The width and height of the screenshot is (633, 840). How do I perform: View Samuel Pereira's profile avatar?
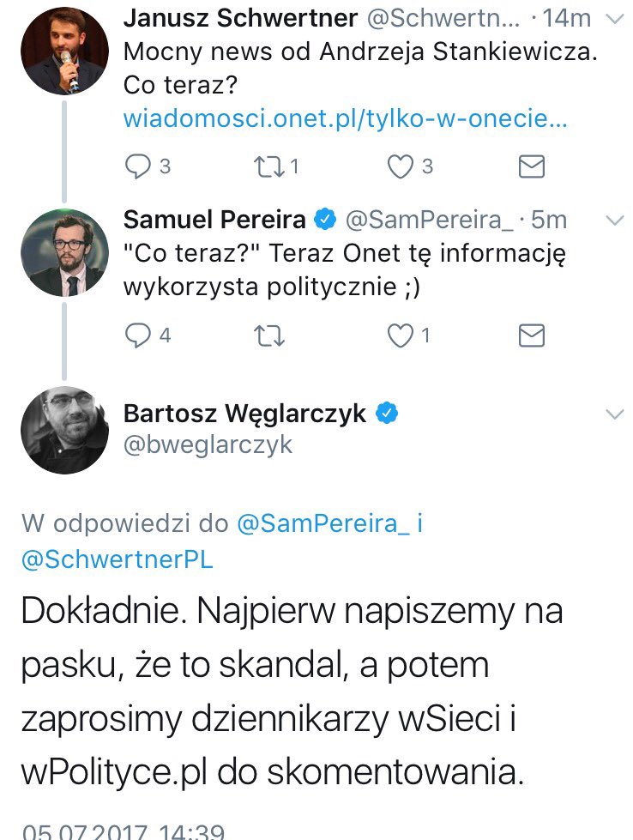click(x=64, y=253)
